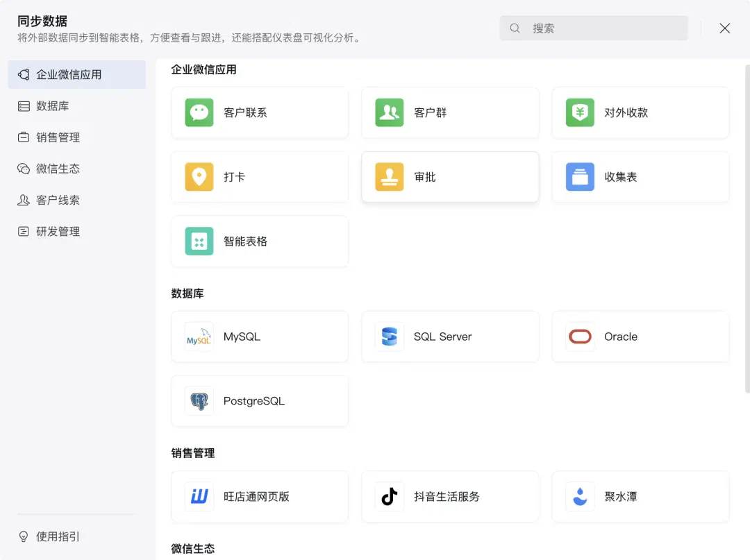Select 聚水潭 card

point(640,496)
